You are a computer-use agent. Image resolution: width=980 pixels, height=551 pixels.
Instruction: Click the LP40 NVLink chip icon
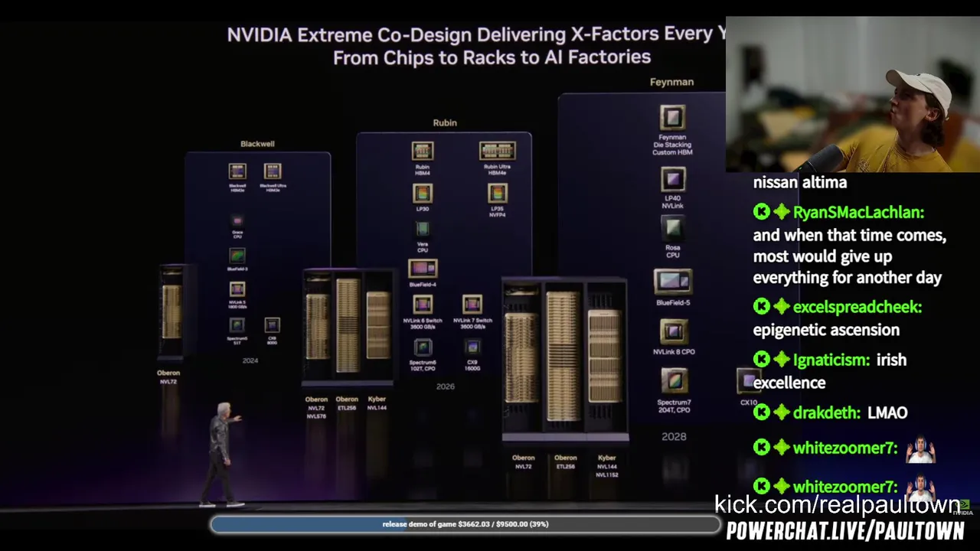pos(673,180)
